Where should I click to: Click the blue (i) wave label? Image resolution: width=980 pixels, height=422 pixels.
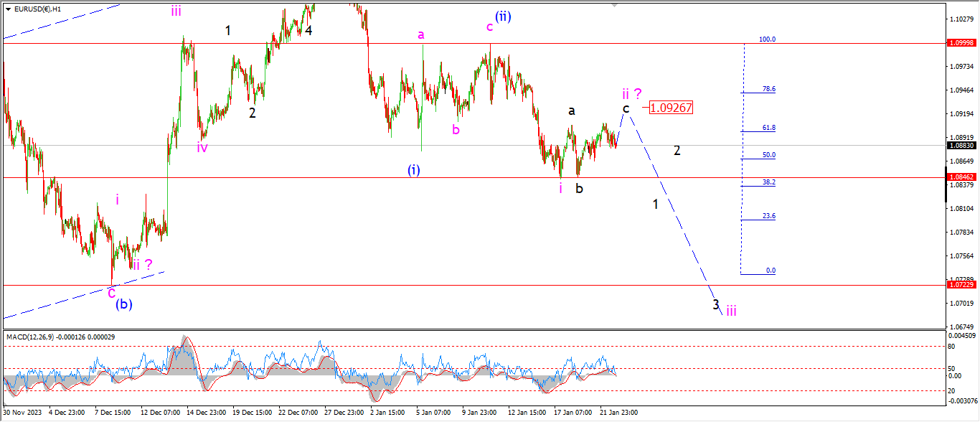[x=414, y=170]
